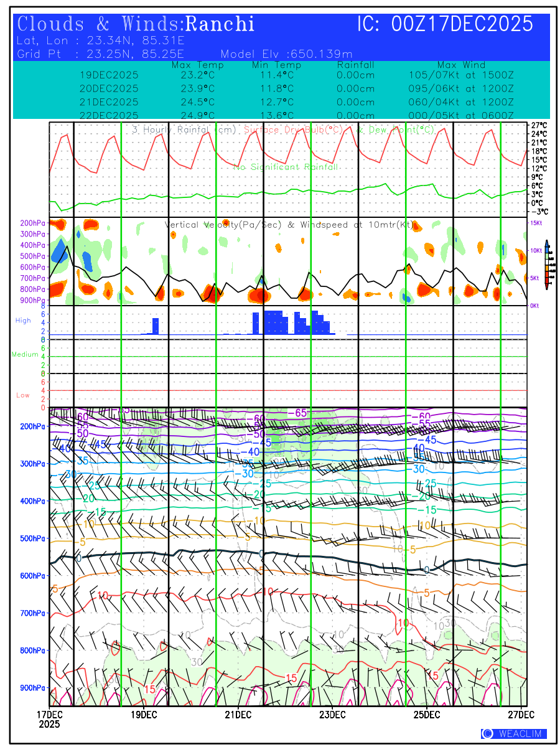The image size is (560, 747).
Task: Select the 19DEC2025 forecast row date
Action: 109,75
